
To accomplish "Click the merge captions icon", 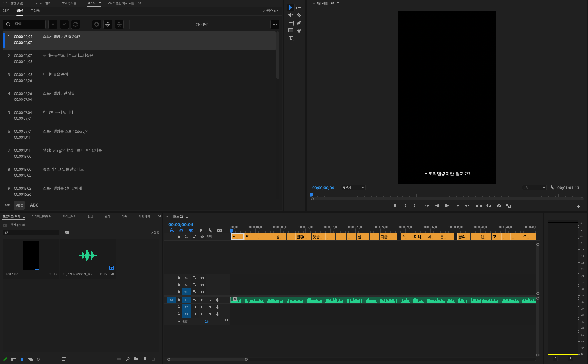I will (x=119, y=24).
